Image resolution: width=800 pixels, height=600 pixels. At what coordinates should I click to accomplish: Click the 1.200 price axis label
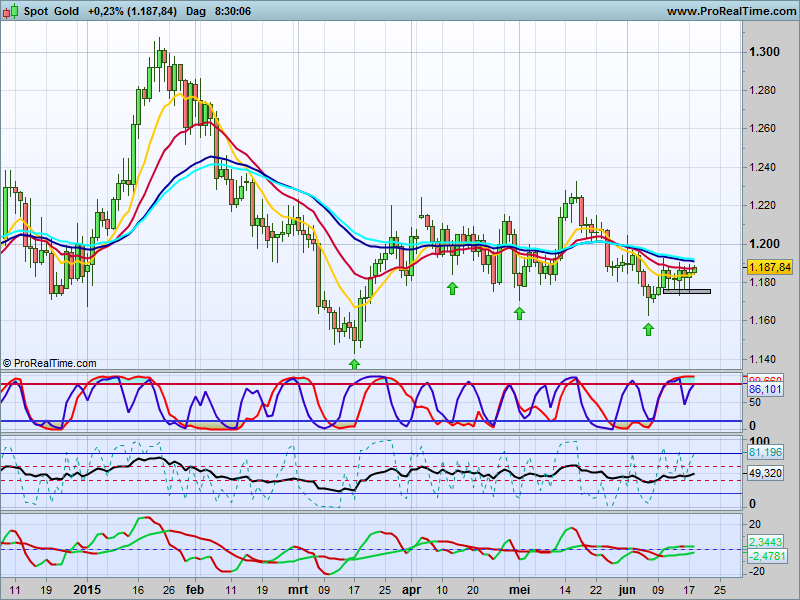(764, 244)
